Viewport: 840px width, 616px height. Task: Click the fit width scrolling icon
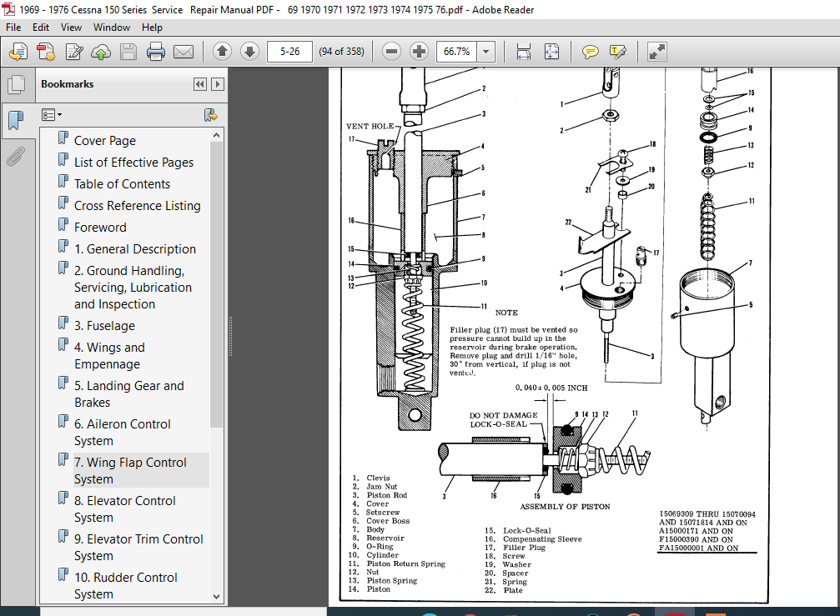click(x=523, y=52)
